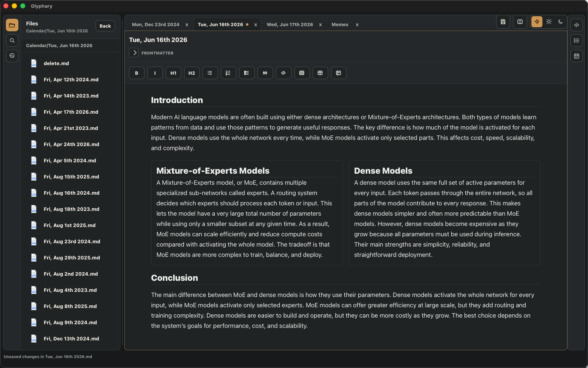The width and height of the screenshot is (588, 368).
Task: Save the current note with floppy icon
Action: tap(503, 22)
